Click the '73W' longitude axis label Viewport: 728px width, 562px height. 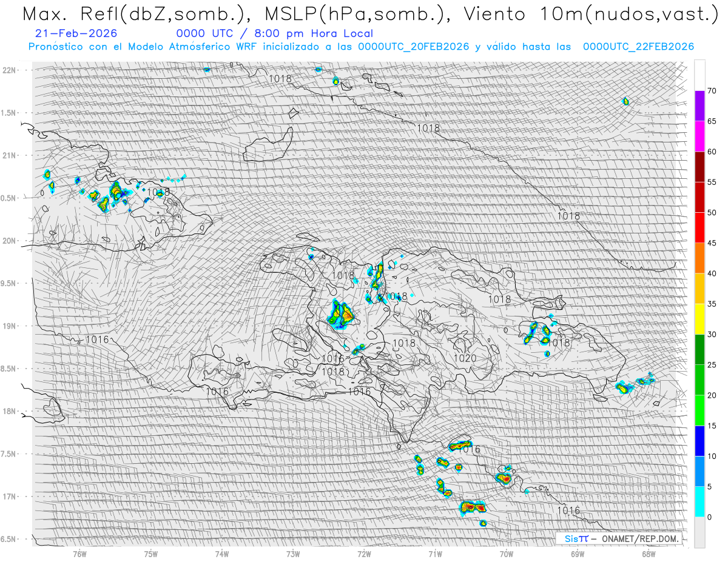(293, 554)
